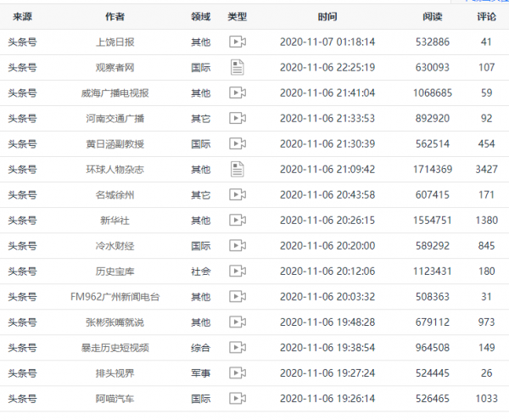This screenshot has height=420, width=509.
Task: Click read count 1068685
Action: click(433, 92)
